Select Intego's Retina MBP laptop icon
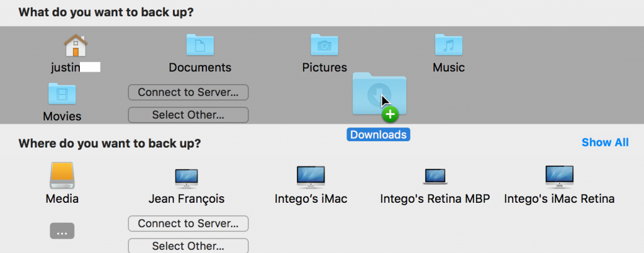 pos(435,178)
